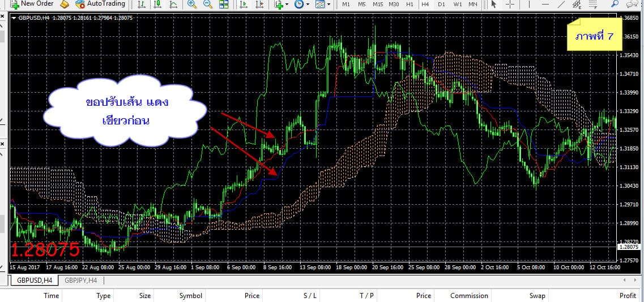Expand the periods clock dropdown arrow
Screen dimensions: 644x302
[x=307, y=5]
